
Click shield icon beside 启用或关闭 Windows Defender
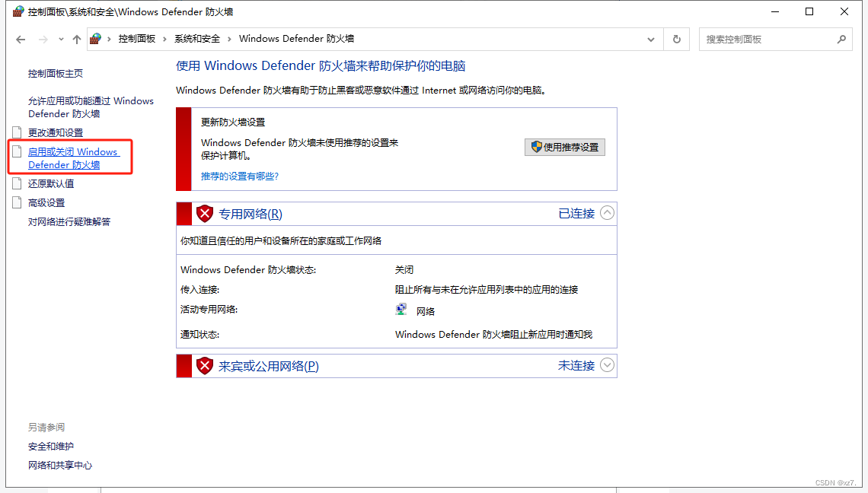[x=18, y=151]
